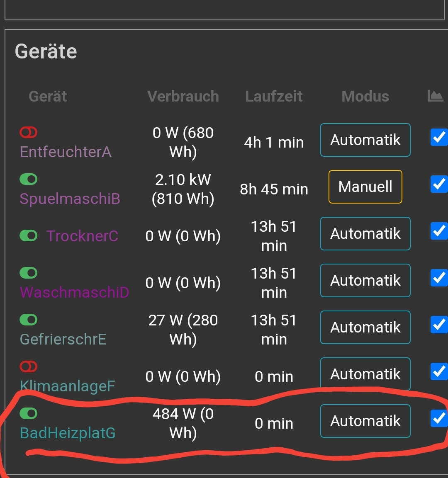Open the WaschmaschiD device name link
The image size is (448, 478).
[74, 292]
